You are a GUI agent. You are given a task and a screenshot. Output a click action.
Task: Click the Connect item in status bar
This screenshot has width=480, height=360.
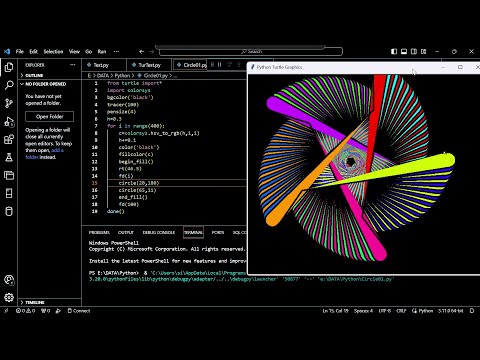coord(79,311)
